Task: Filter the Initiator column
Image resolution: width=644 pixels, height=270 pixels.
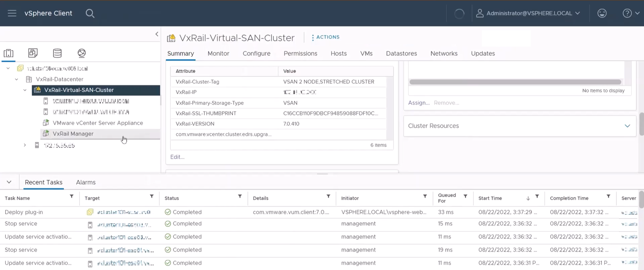Action: 425,196
